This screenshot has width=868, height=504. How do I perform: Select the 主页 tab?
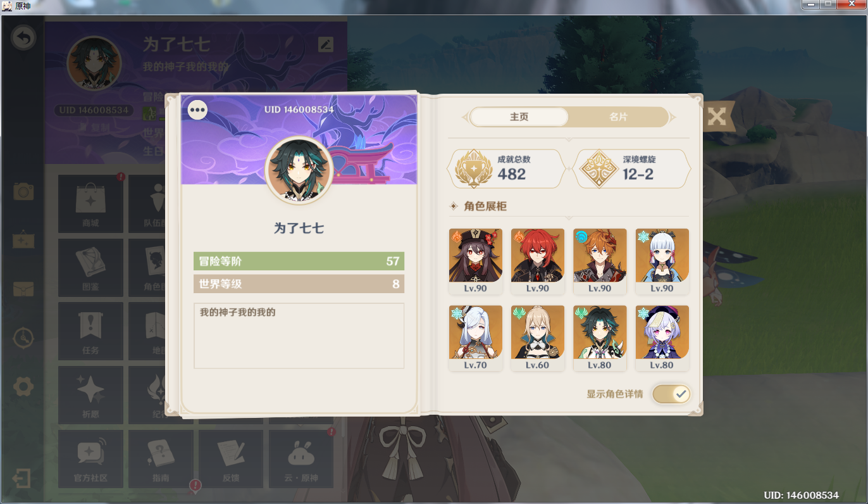[x=519, y=117]
